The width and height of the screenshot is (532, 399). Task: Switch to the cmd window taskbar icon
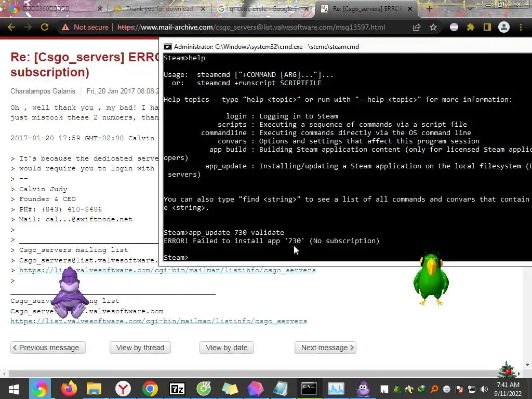[x=309, y=389]
